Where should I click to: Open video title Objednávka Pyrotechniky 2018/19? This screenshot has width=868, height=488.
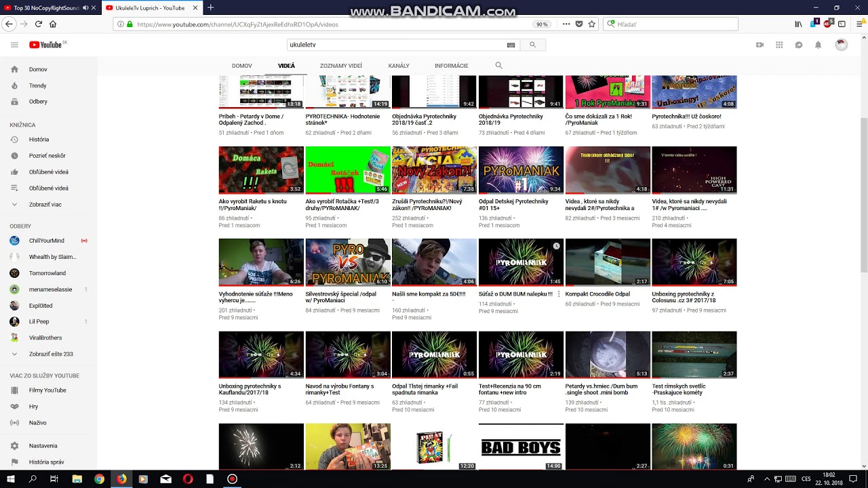coord(511,120)
